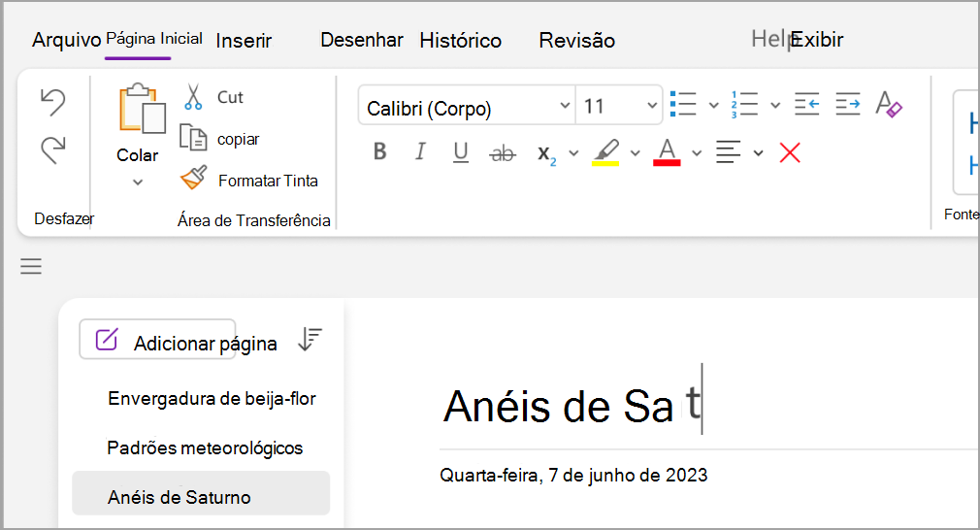
Task: Switch to the Histórico tab
Action: 461,41
